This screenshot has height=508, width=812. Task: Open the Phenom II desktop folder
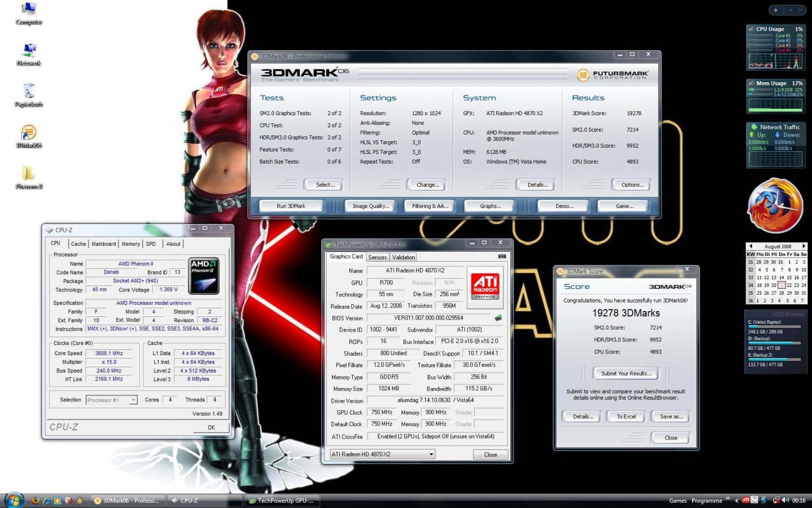tap(29, 177)
